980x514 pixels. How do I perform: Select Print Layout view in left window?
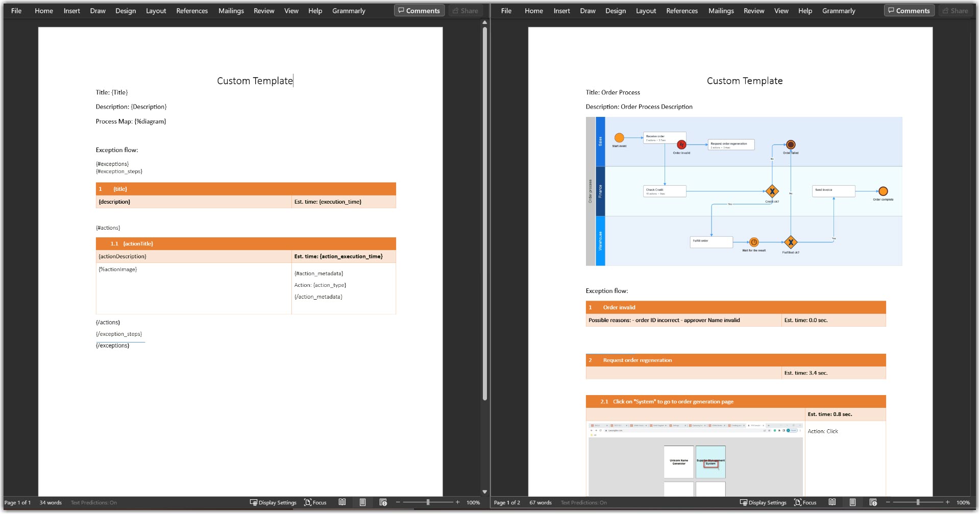(x=362, y=502)
